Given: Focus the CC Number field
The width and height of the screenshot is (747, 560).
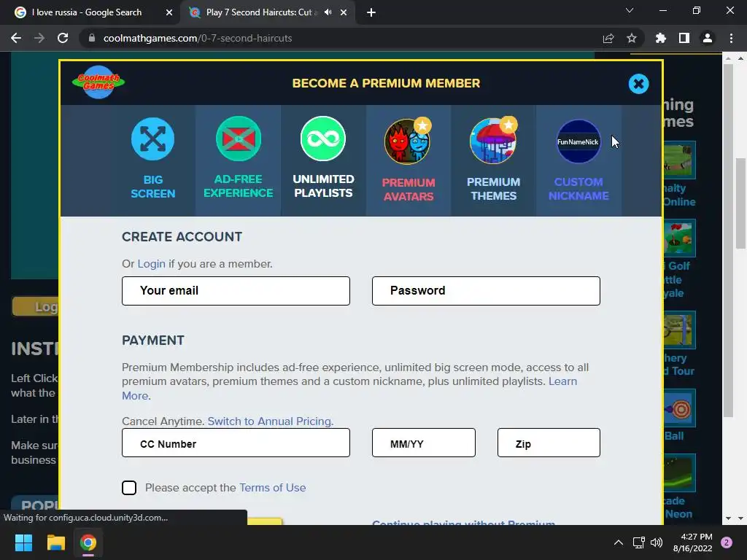Looking at the screenshot, I should tap(236, 443).
